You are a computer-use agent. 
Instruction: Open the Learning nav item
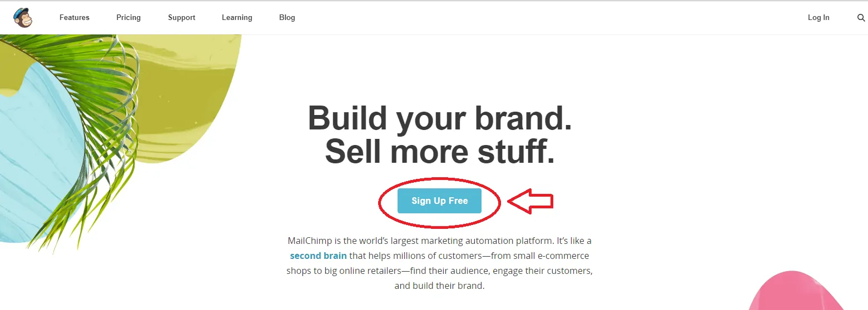coord(237,18)
